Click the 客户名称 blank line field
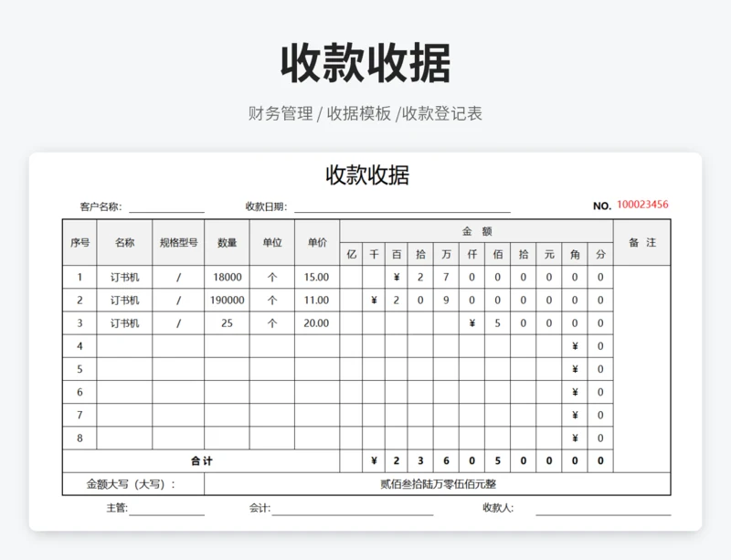This screenshot has height=560, width=731. point(166,207)
